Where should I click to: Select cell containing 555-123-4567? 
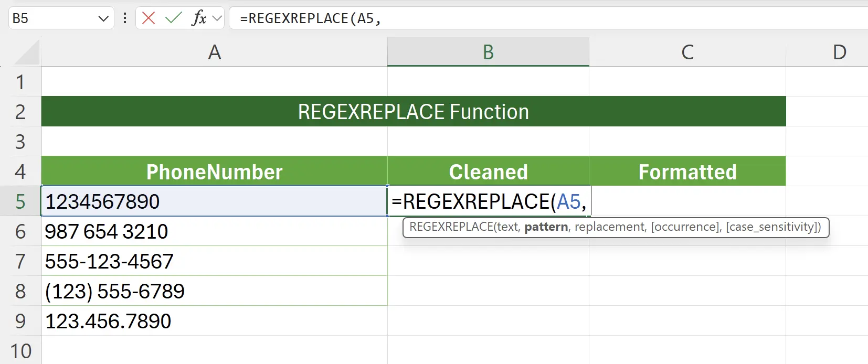click(214, 261)
